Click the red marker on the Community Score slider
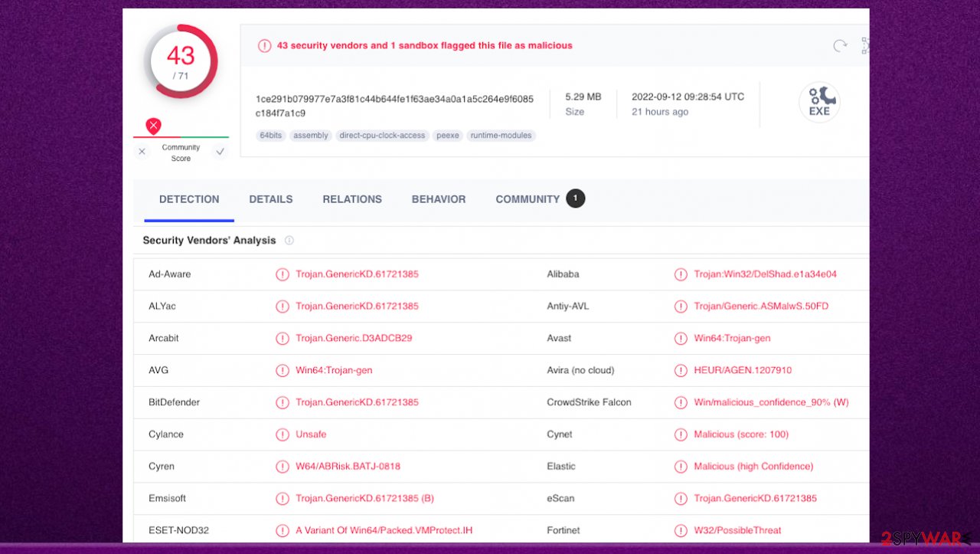 (x=153, y=125)
